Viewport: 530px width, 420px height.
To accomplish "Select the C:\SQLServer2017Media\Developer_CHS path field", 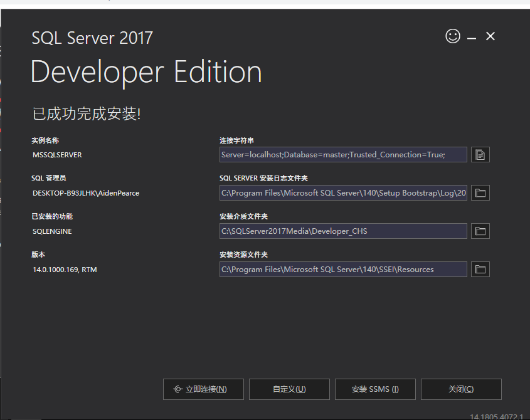I will coord(344,231).
